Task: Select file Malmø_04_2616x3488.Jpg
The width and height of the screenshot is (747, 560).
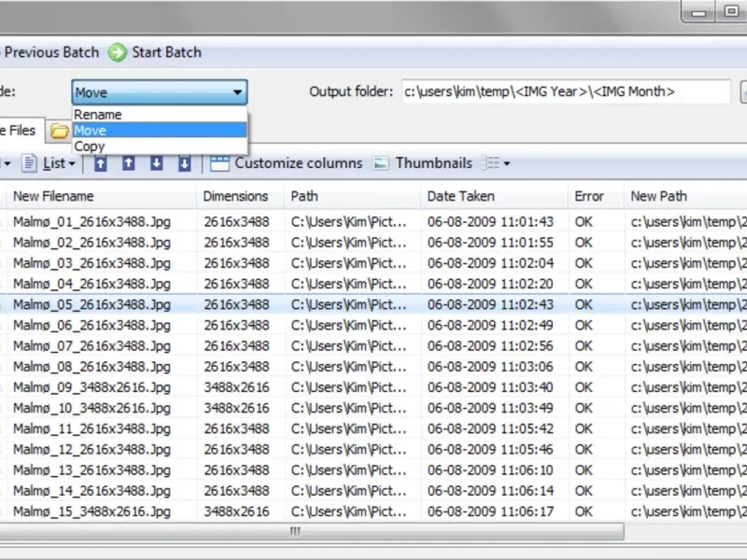Action: tap(92, 284)
